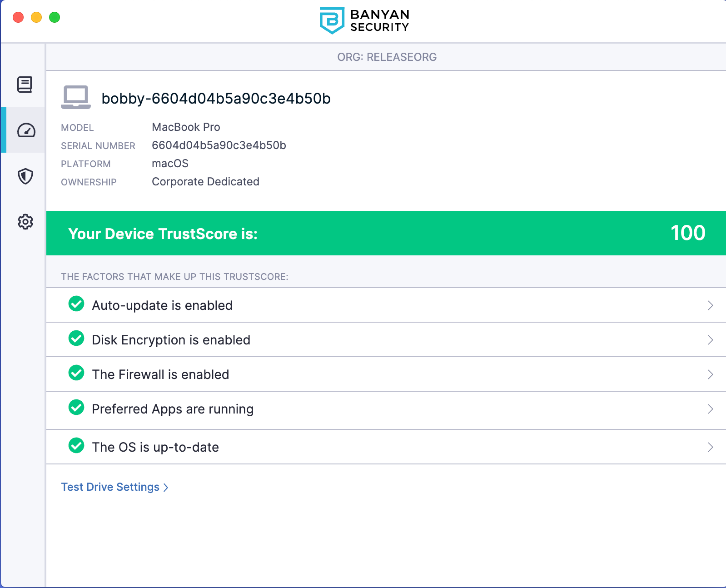Expand the Firewall row chevron
The image size is (726, 588).
[x=711, y=374]
